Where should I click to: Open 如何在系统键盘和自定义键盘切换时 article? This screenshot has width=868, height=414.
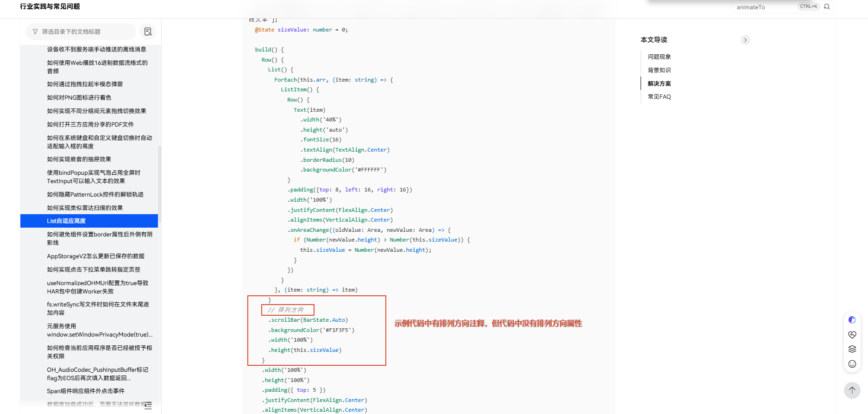pos(99,142)
